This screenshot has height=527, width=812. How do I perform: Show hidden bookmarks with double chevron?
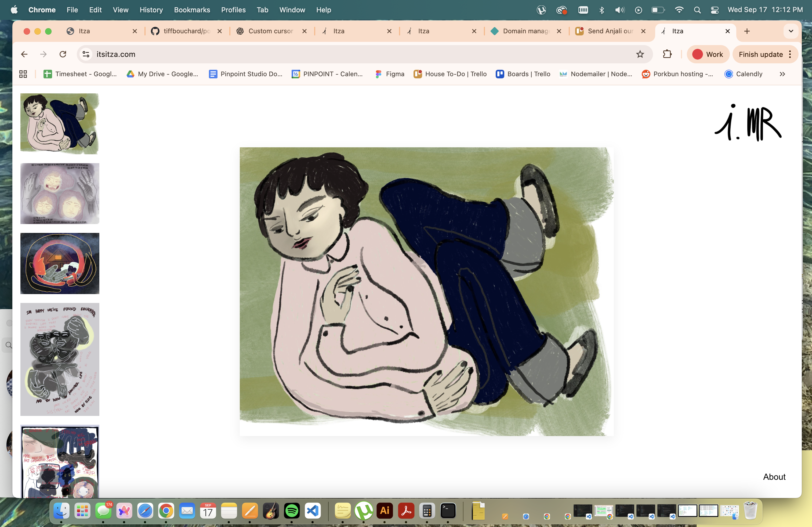pos(782,74)
